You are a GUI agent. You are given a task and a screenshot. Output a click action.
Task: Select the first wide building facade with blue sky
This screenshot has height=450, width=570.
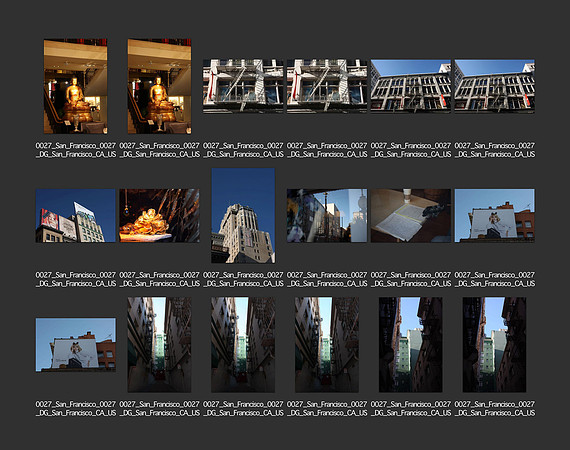(x=411, y=87)
